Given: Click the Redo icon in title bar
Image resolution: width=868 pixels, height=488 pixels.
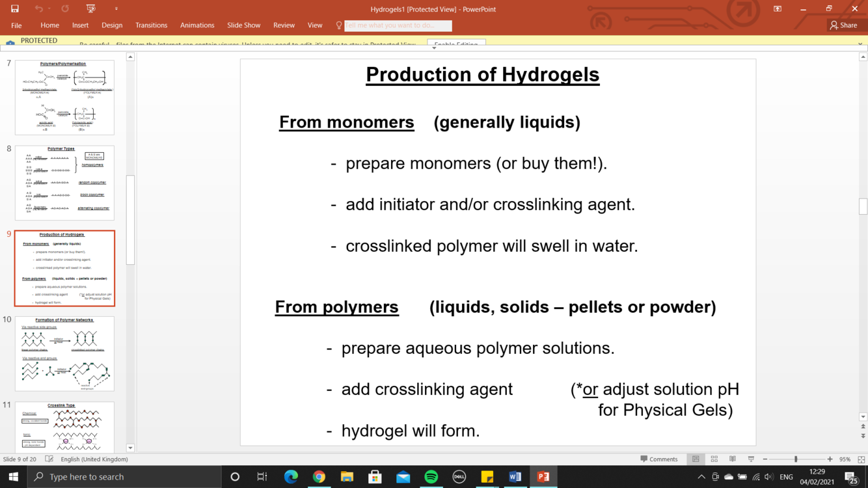Looking at the screenshot, I should tap(65, 9).
